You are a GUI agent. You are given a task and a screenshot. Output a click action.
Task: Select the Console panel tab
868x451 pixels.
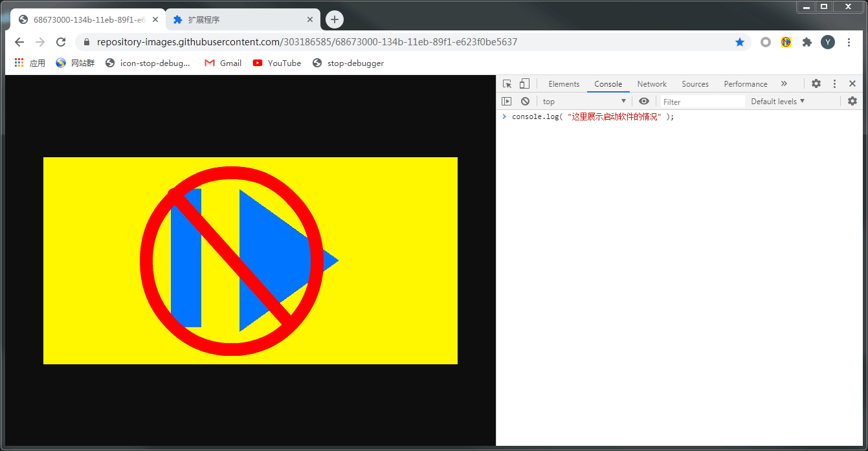coord(608,84)
